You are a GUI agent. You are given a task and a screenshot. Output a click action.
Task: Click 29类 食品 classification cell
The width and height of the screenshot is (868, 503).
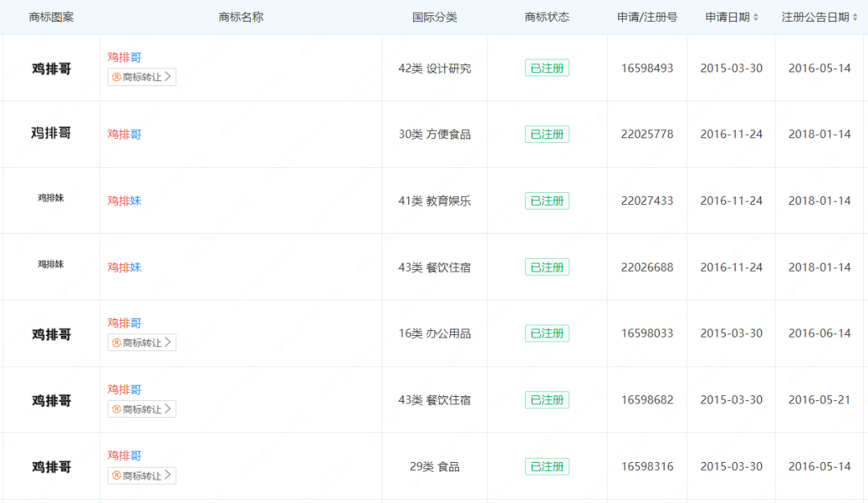point(435,467)
